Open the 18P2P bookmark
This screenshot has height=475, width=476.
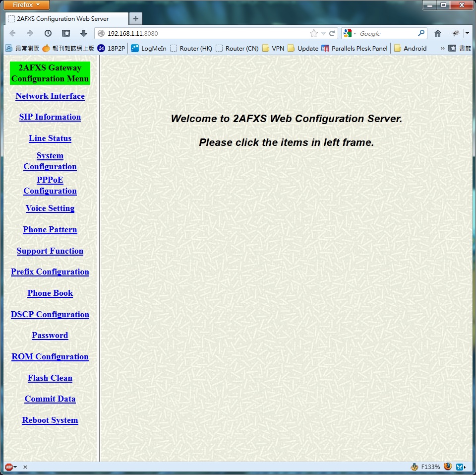tap(112, 48)
